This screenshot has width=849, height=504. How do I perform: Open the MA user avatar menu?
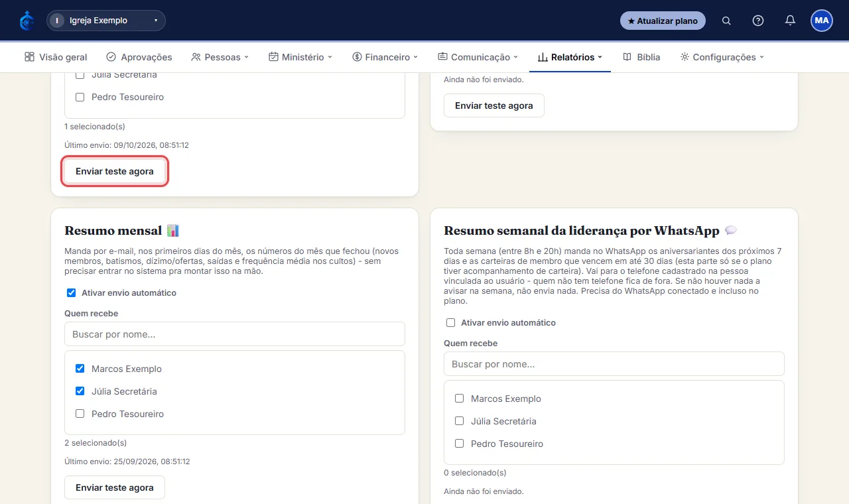click(822, 21)
